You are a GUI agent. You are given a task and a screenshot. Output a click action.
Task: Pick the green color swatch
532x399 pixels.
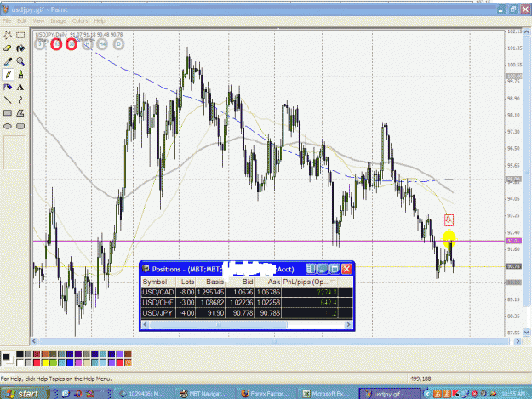click(54, 362)
